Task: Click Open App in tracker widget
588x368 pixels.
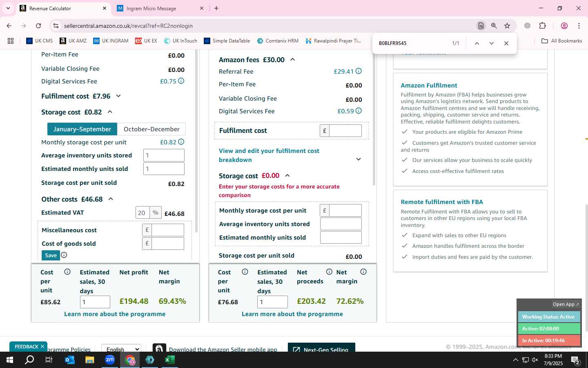Action: (566, 304)
